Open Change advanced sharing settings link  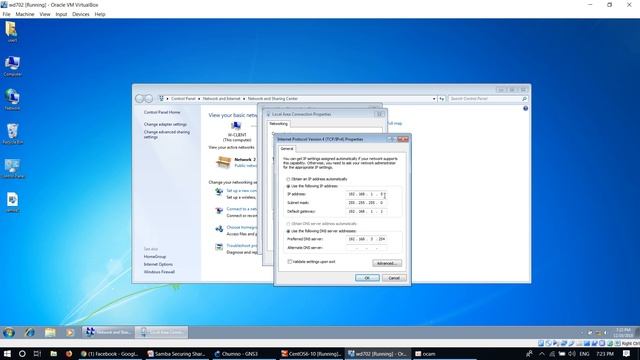(167, 134)
